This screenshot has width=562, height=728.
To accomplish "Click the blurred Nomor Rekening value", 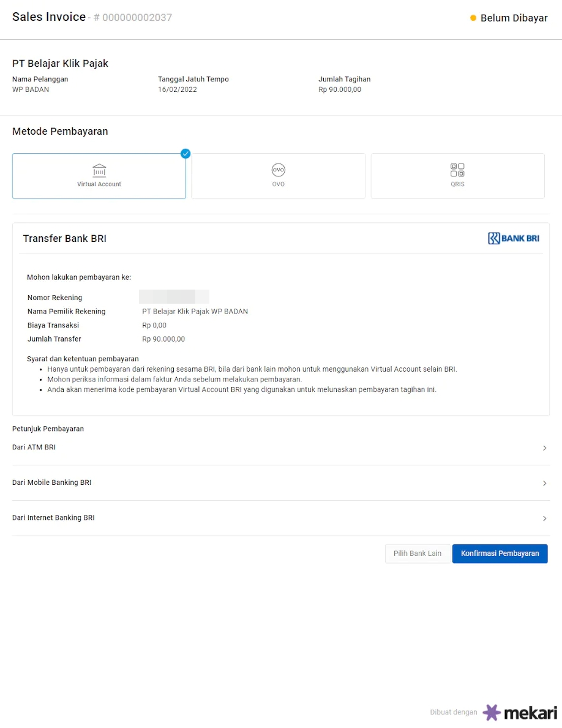I will [174, 298].
